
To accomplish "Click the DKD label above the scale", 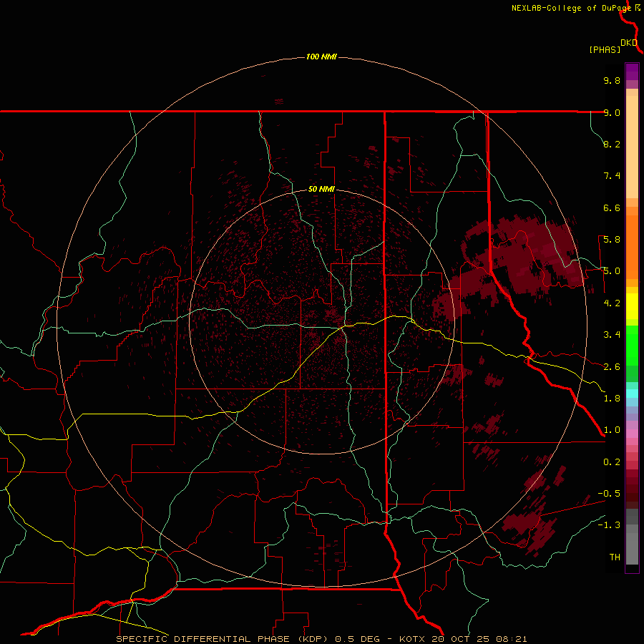I will point(628,43).
